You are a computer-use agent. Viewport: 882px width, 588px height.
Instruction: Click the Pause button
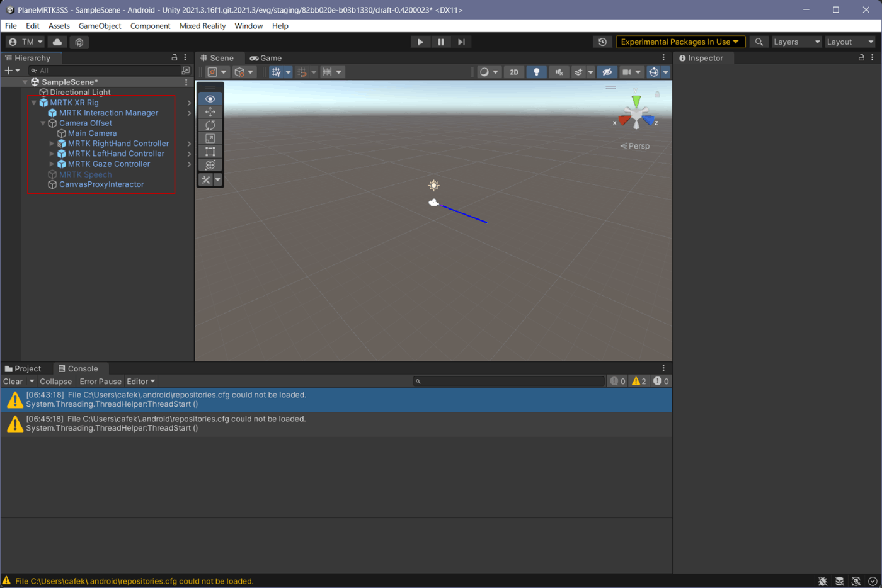[441, 42]
